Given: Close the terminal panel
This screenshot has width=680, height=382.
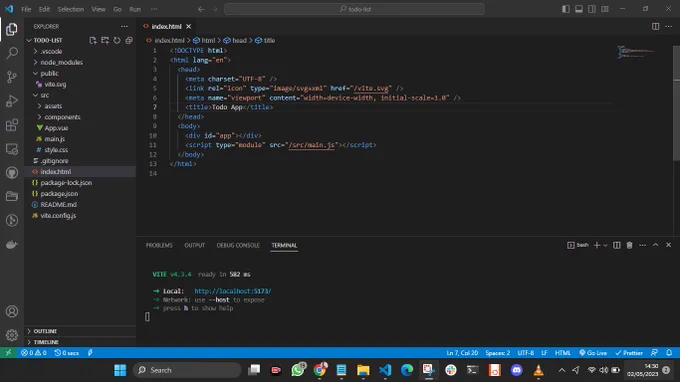Looking at the screenshot, I should pyautogui.click(x=668, y=245).
